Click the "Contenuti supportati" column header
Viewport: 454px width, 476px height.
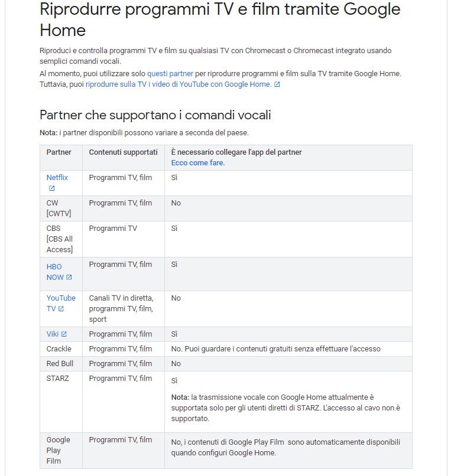click(x=123, y=152)
